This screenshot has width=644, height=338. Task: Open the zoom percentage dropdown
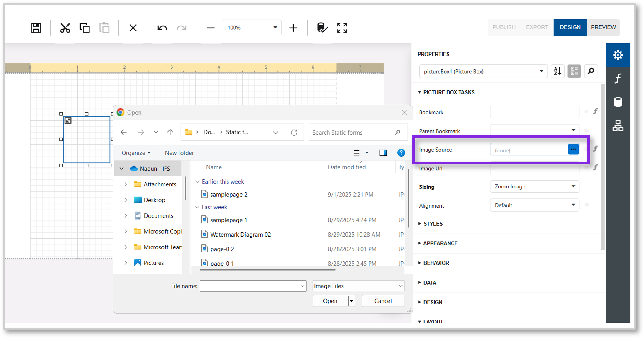point(274,27)
